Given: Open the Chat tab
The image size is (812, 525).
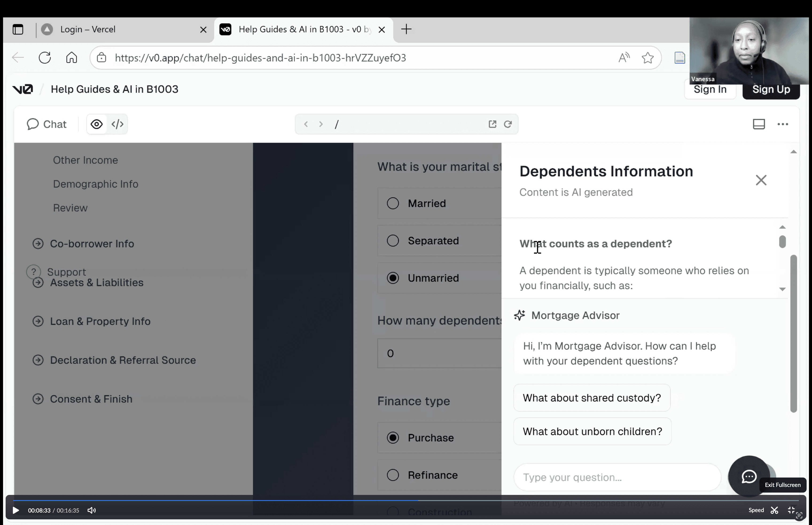Looking at the screenshot, I should tap(47, 124).
